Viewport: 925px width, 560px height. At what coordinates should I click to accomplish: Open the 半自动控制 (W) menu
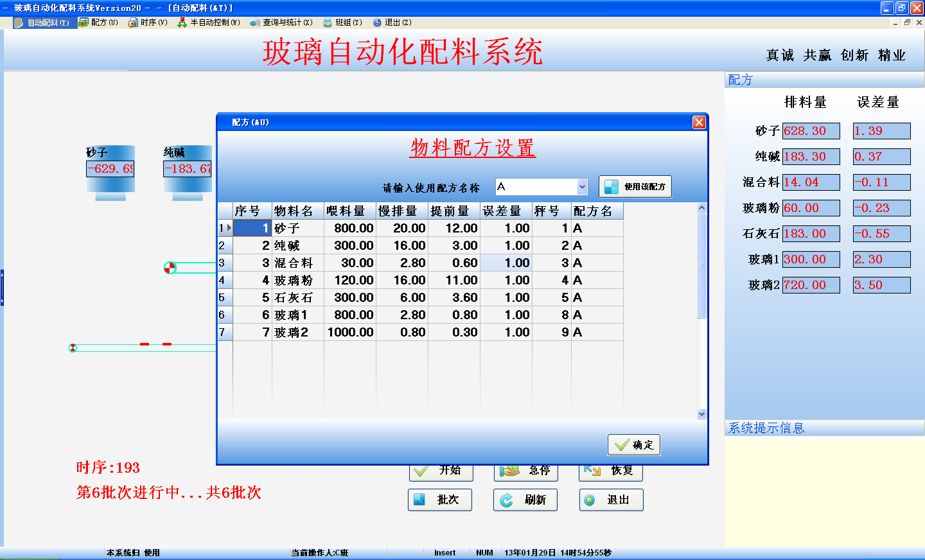point(209,22)
